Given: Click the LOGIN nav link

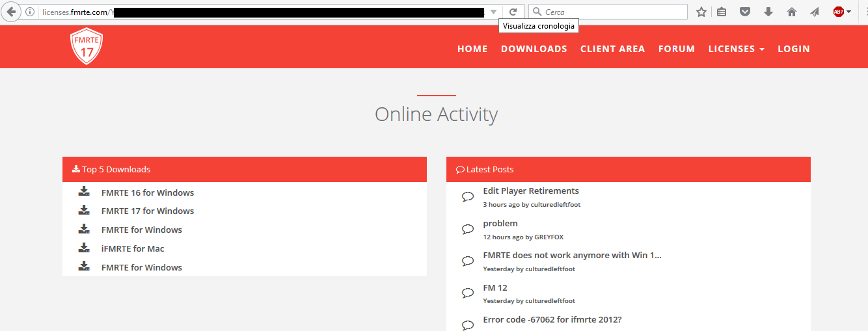Looking at the screenshot, I should tap(794, 49).
